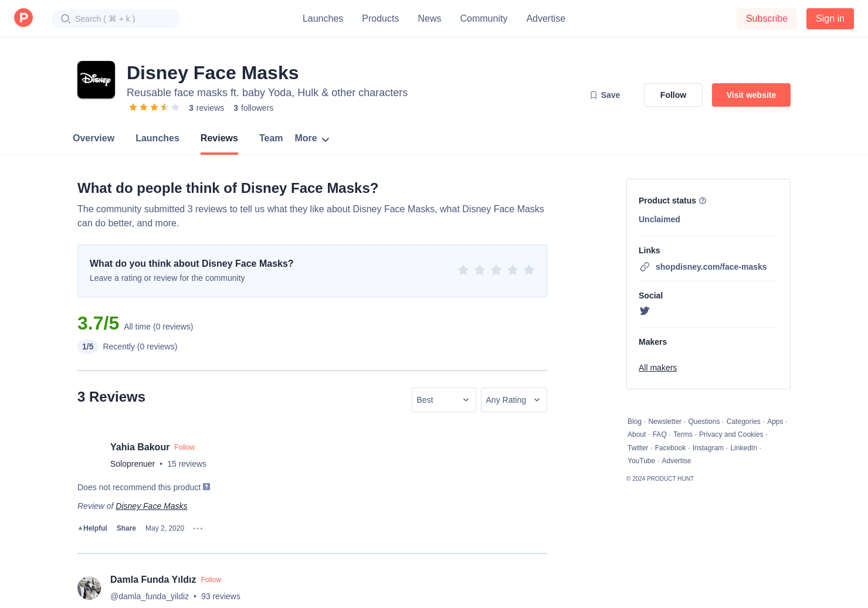Click the Subscribe button

click(767, 19)
